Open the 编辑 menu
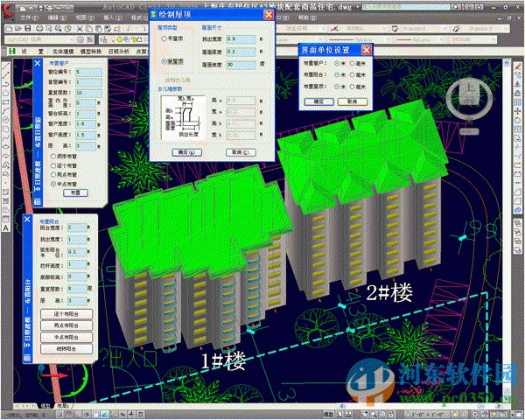This screenshot has height=420, width=525. pos(57,17)
